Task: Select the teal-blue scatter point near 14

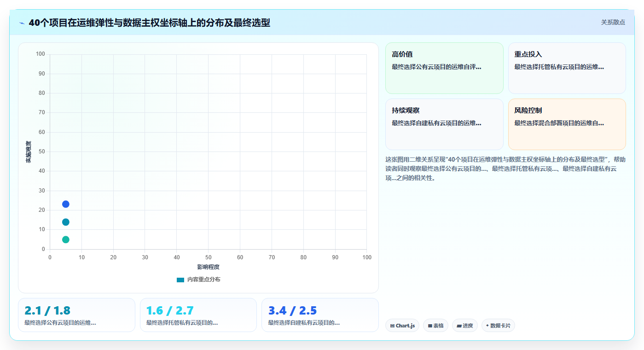Action: pos(66,222)
